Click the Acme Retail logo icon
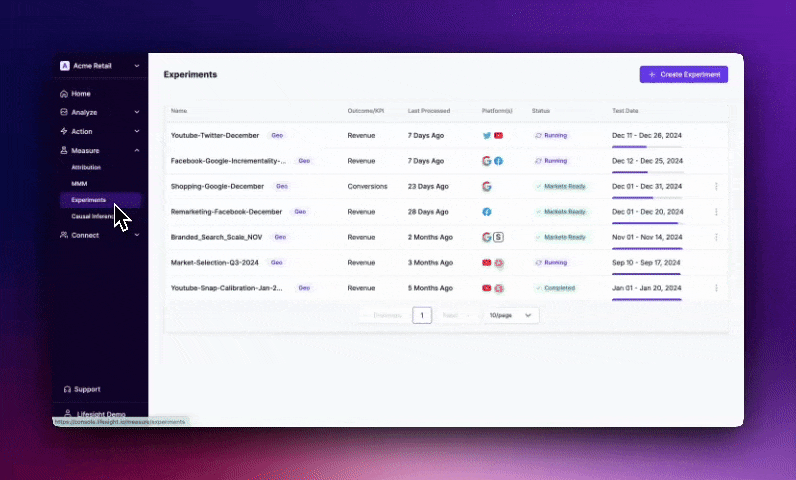The image size is (796, 480). pos(64,66)
